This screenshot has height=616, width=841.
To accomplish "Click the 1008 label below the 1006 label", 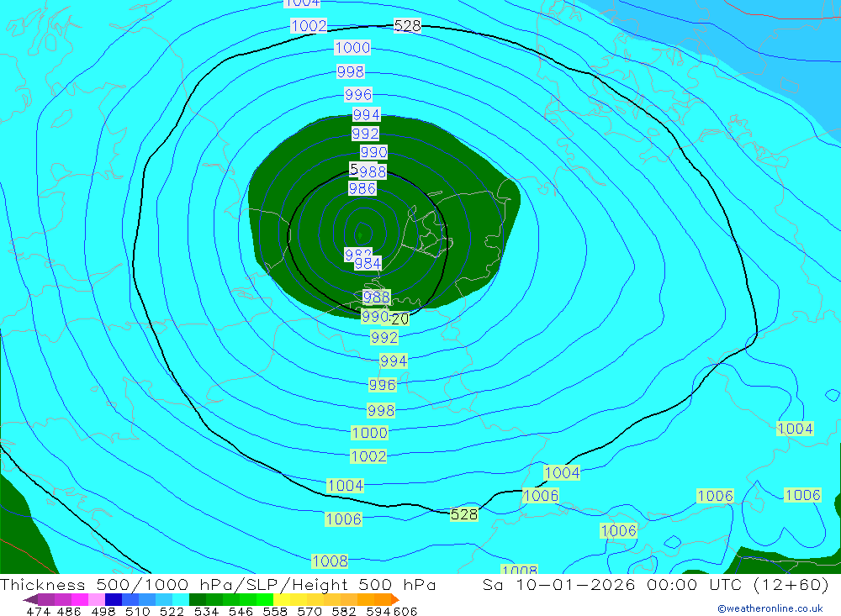I will click(x=330, y=561).
